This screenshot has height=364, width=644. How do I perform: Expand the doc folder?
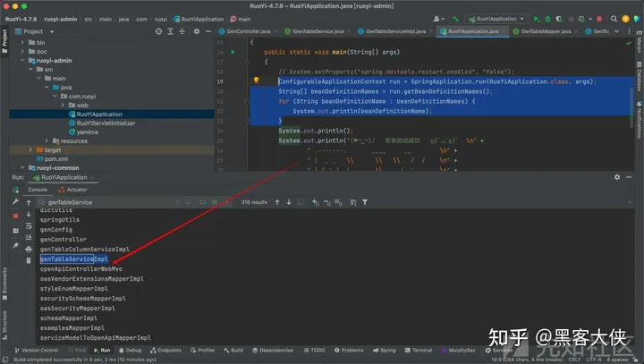tap(22, 51)
